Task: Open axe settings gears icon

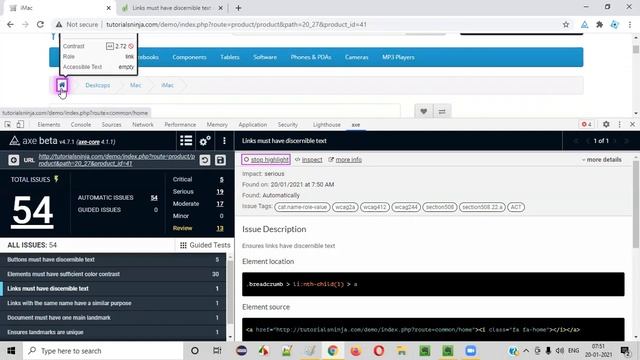Action: [x=205, y=141]
